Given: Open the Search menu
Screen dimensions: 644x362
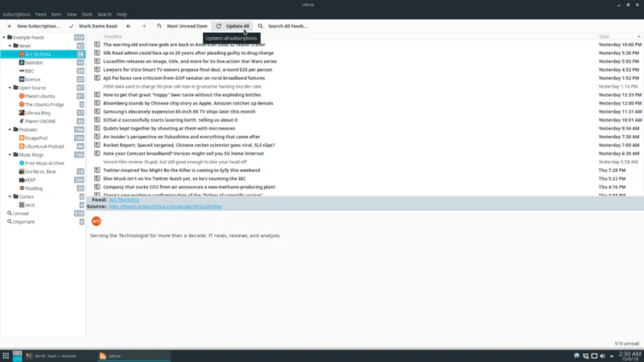Looking at the screenshot, I should pyautogui.click(x=105, y=14).
